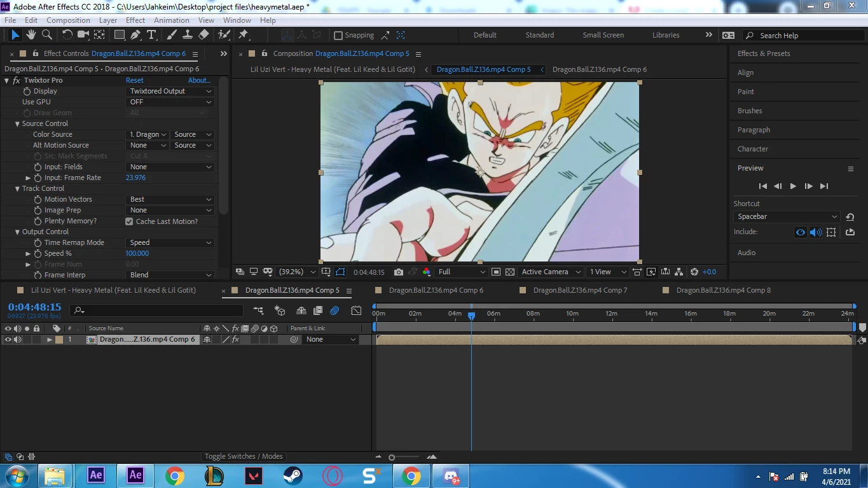
Task: Open Time Remap Mode Speed dropdown
Action: click(x=170, y=243)
